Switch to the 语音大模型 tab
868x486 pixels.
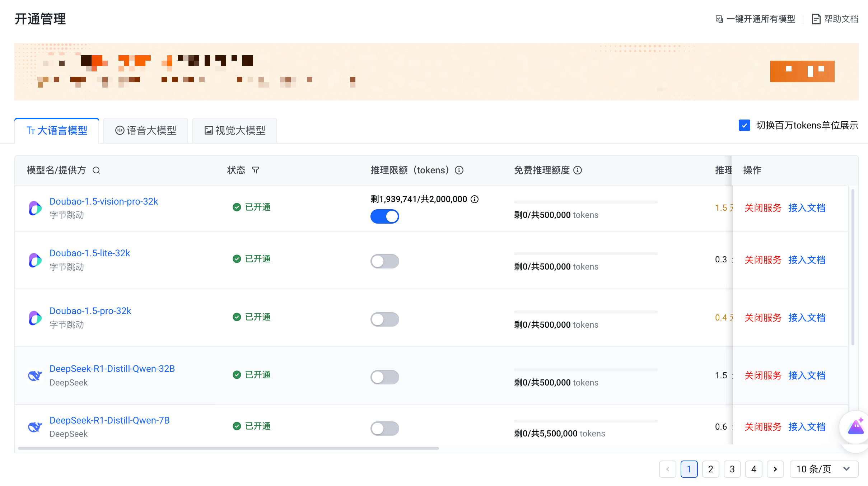coord(146,131)
